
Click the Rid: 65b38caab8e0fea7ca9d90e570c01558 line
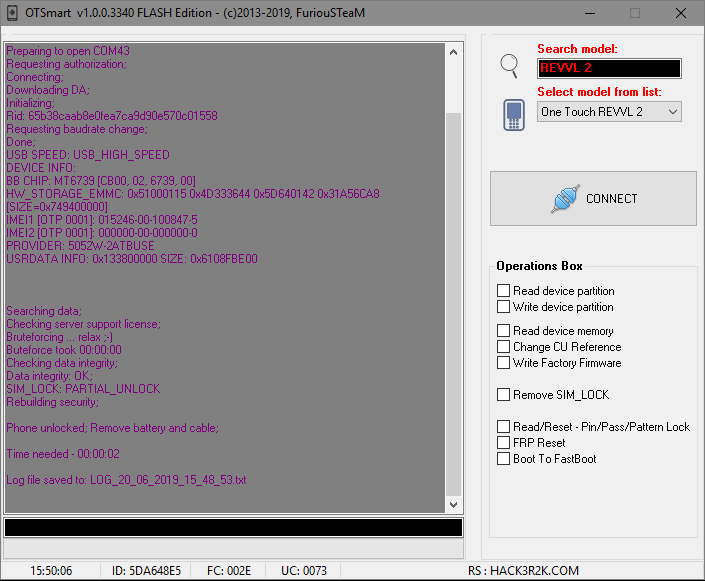click(112, 116)
